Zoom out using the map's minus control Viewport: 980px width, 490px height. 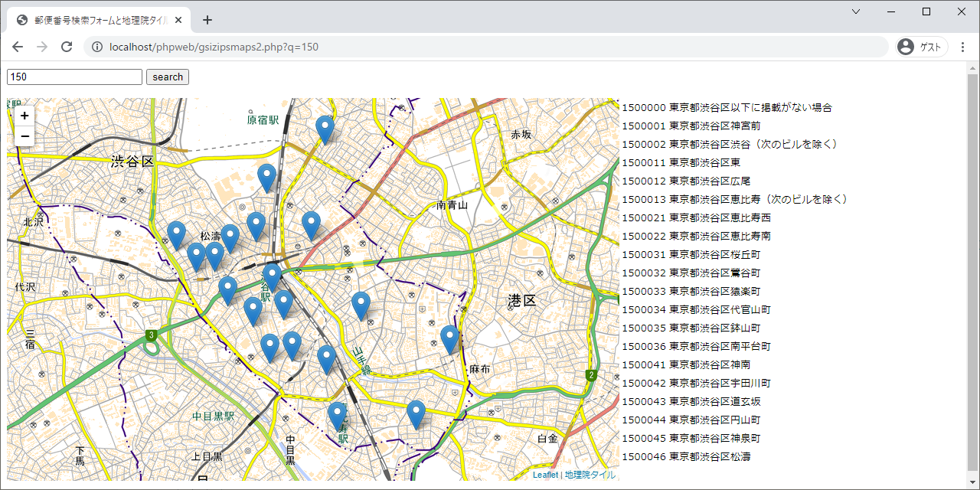pyautogui.click(x=24, y=136)
